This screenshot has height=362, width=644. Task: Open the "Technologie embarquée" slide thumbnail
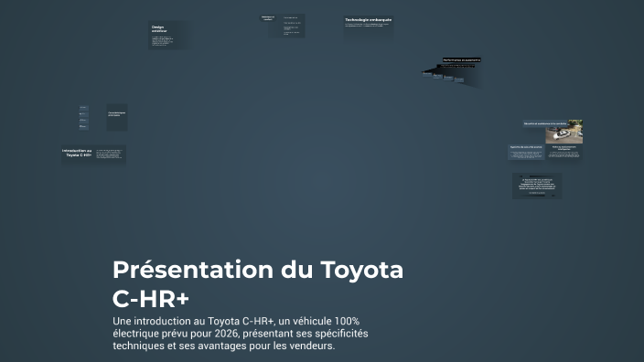[369, 27]
